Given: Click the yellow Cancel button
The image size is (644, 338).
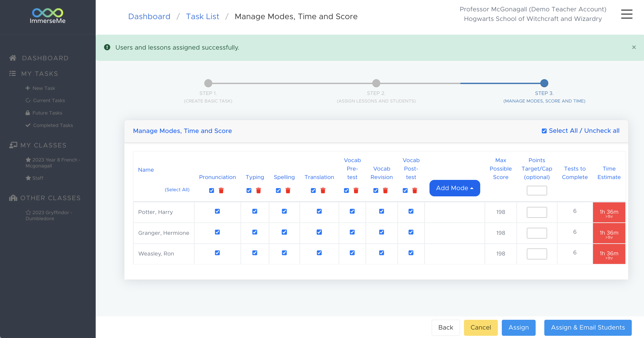Looking at the screenshot, I should pos(480,328).
